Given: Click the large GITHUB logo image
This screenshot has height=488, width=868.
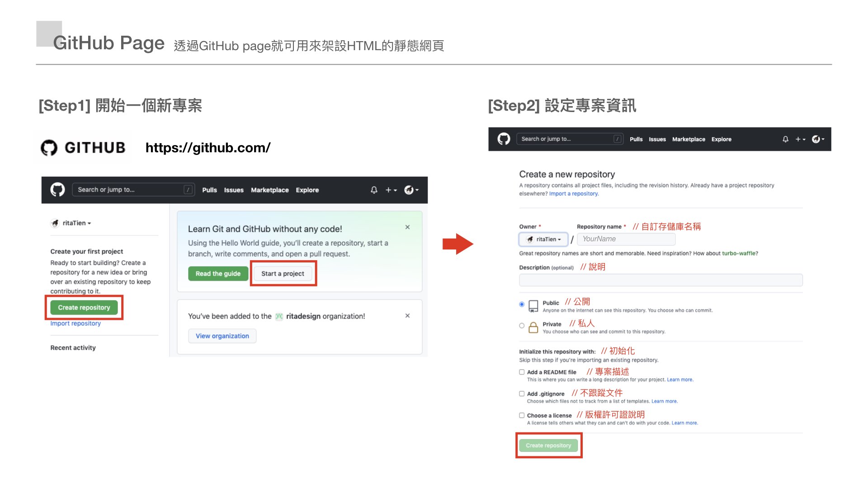Looking at the screenshot, I should tap(83, 148).
